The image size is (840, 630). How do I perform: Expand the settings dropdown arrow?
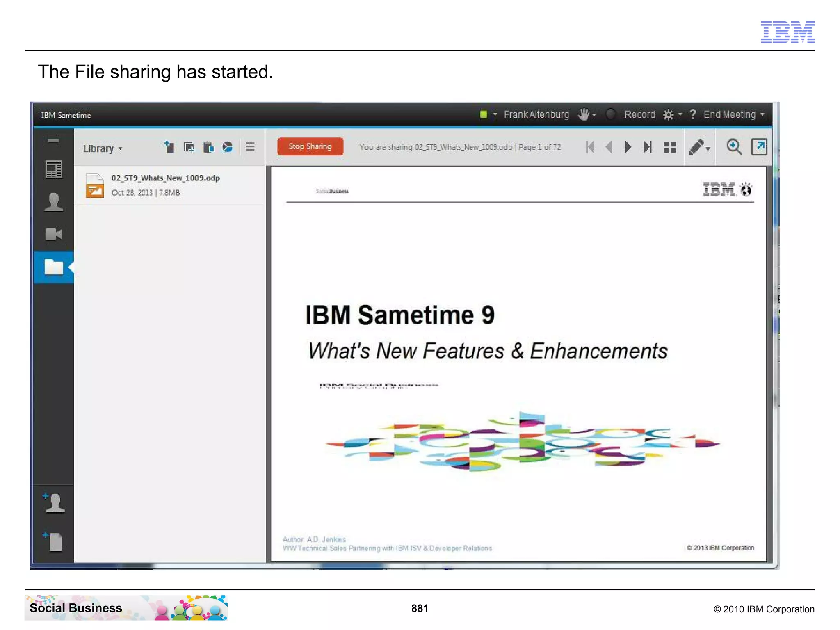coord(680,114)
